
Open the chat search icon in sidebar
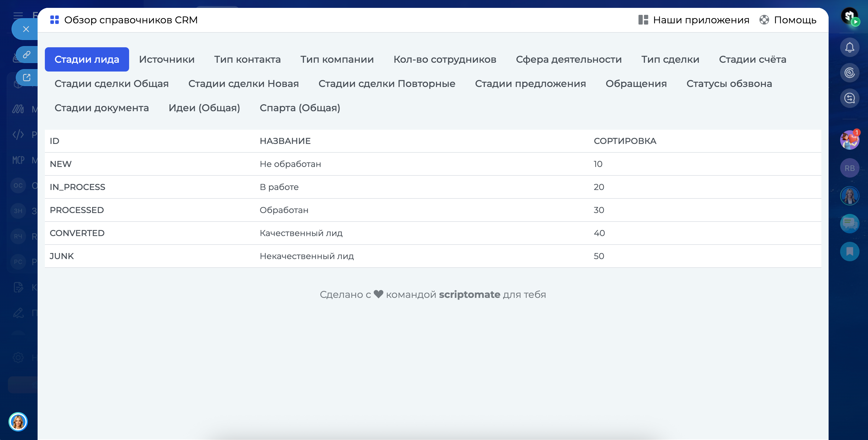(849, 98)
